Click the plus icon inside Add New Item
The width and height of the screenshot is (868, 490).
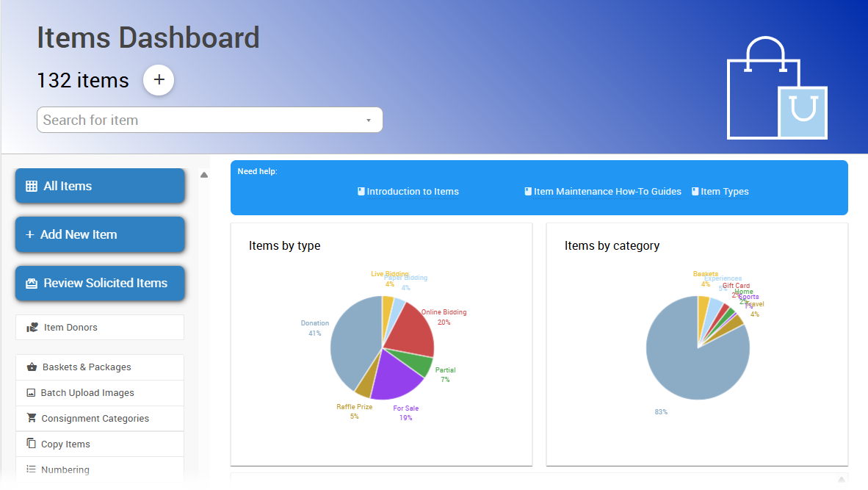pos(29,234)
